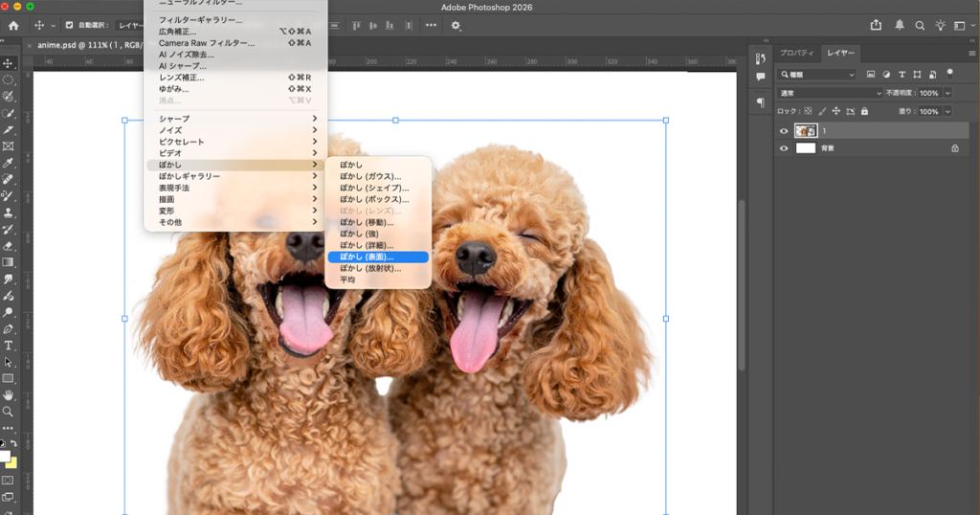Image resolution: width=980 pixels, height=515 pixels.
Task: Select the Gradient tool
Action: click(x=9, y=261)
